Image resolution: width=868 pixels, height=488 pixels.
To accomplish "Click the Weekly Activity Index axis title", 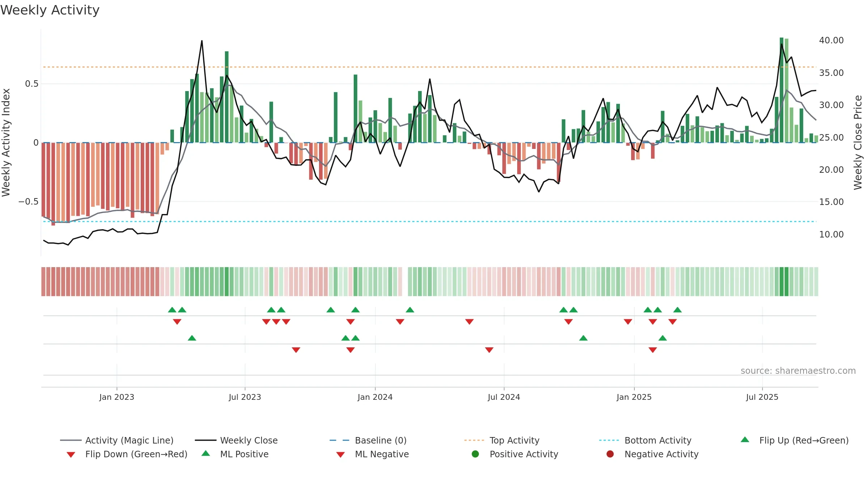I will pos(6,143).
